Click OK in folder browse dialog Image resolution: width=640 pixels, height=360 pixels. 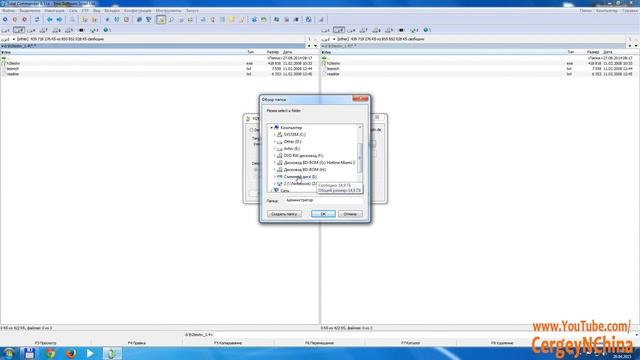click(x=323, y=214)
